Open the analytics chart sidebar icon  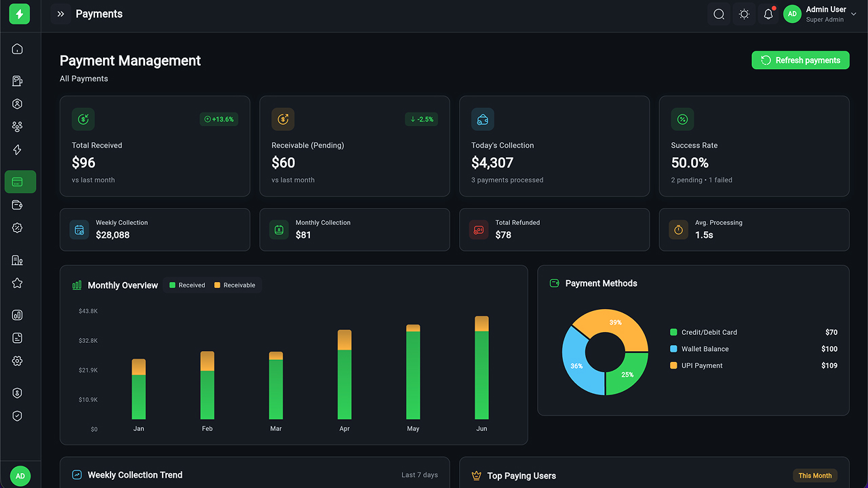click(x=18, y=315)
